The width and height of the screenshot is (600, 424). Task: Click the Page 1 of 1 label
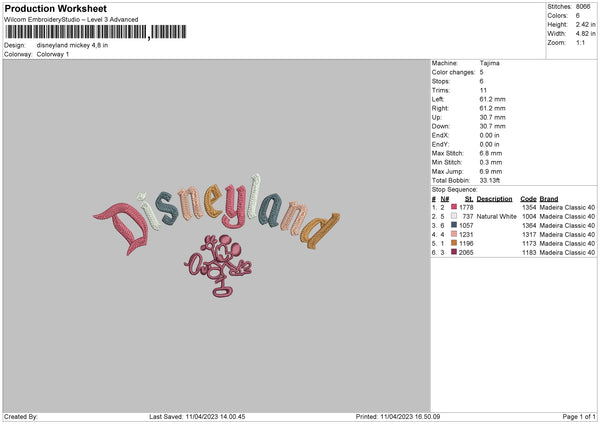[579, 417]
